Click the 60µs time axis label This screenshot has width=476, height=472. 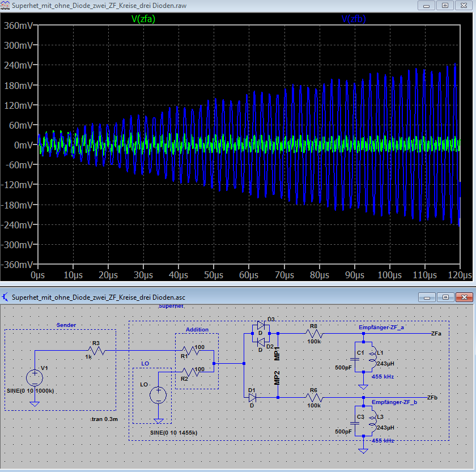pos(249,275)
